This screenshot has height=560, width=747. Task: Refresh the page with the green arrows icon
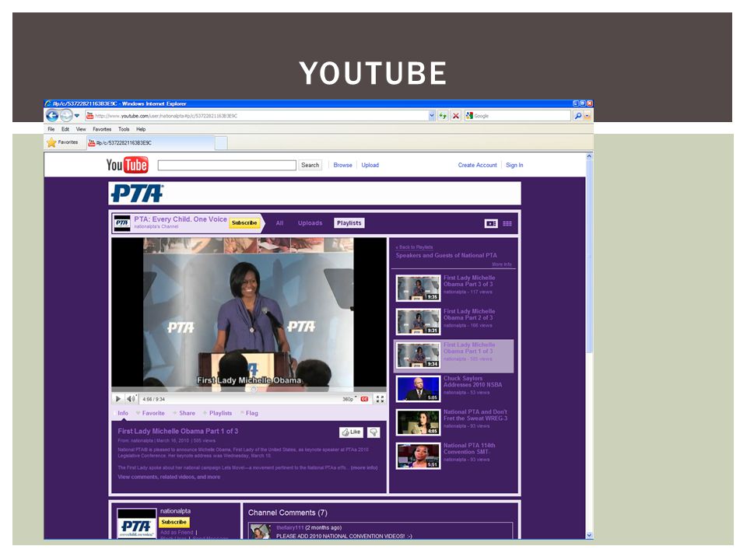click(x=443, y=116)
